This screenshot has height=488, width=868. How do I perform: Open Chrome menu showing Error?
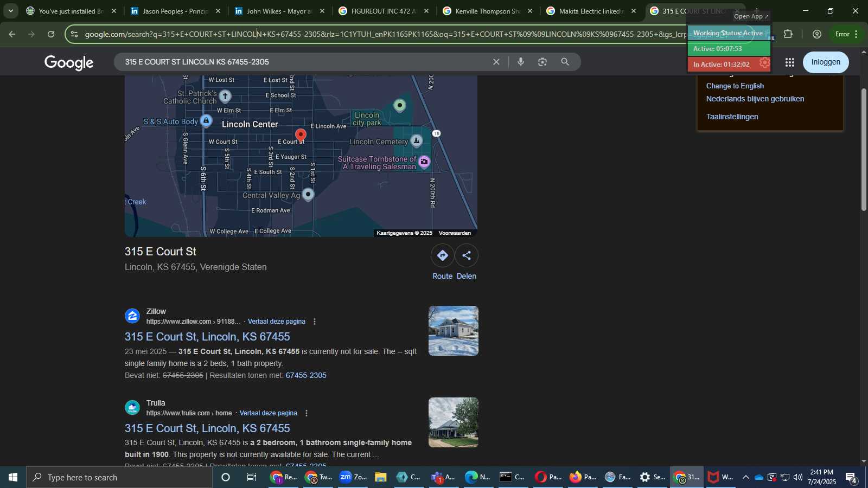click(x=847, y=34)
